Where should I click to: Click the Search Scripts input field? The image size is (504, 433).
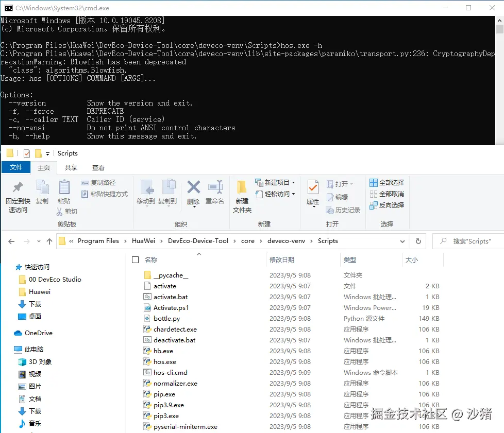point(469,241)
